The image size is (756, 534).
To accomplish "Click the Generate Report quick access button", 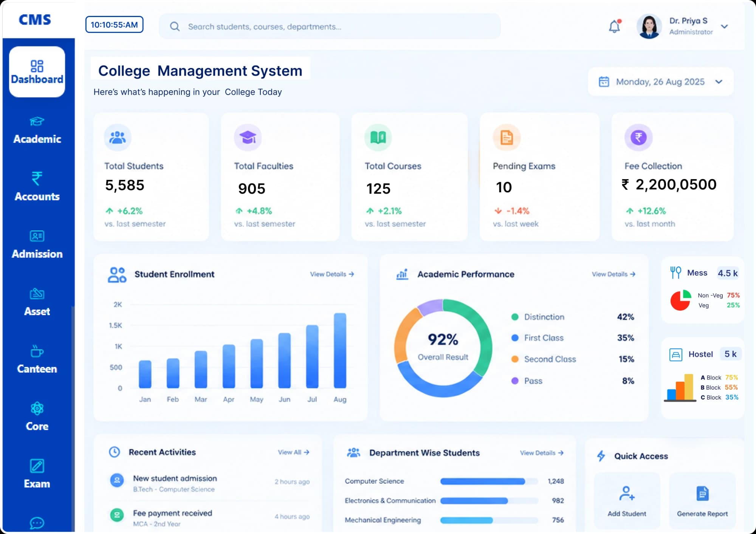I will pyautogui.click(x=702, y=501).
